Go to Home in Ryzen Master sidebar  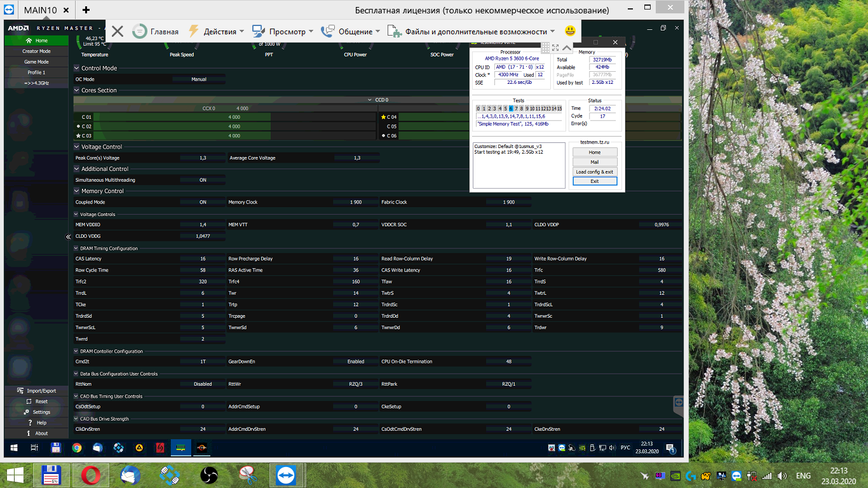(x=36, y=41)
